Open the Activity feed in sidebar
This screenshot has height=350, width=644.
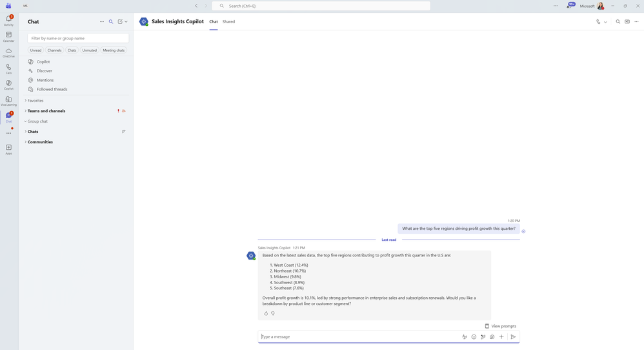(x=8, y=21)
